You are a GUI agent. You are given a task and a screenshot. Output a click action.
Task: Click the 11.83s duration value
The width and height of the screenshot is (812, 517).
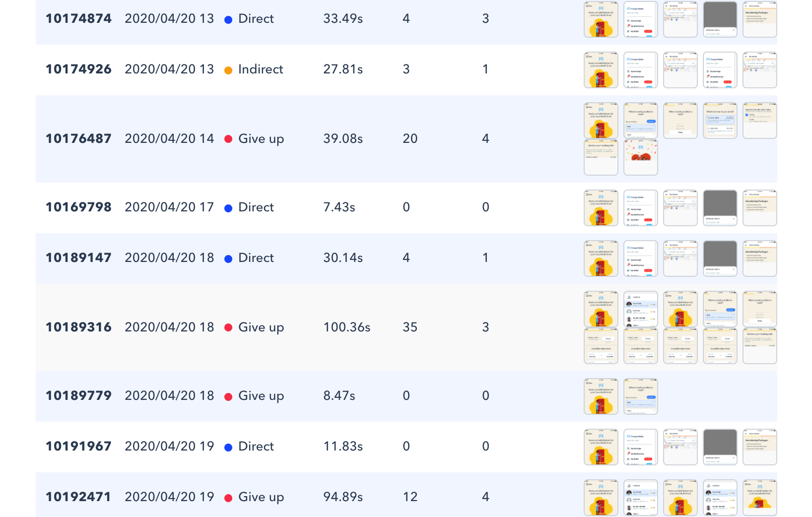pos(343,447)
